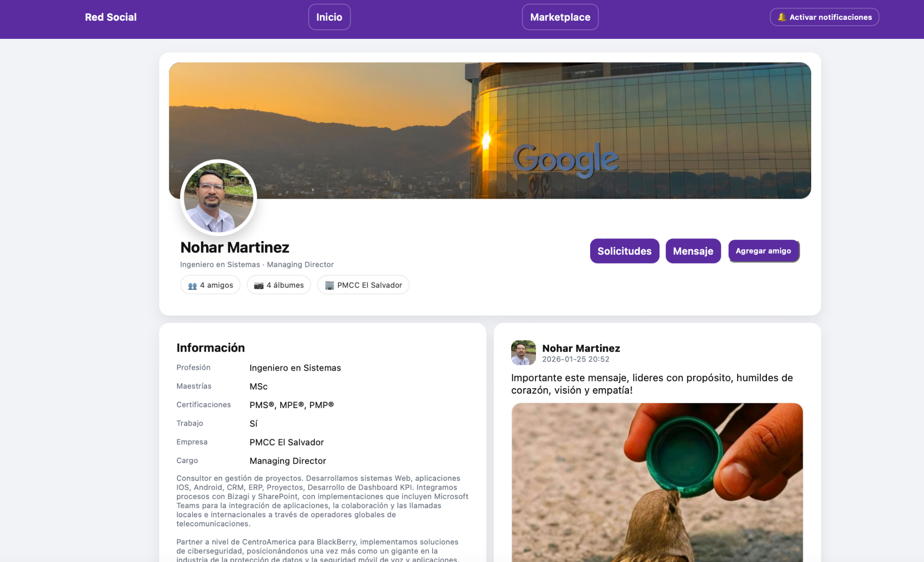Viewport: 924px width, 562px height.
Task: Click the friends icon beside 4 amigos
Action: pos(192,286)
